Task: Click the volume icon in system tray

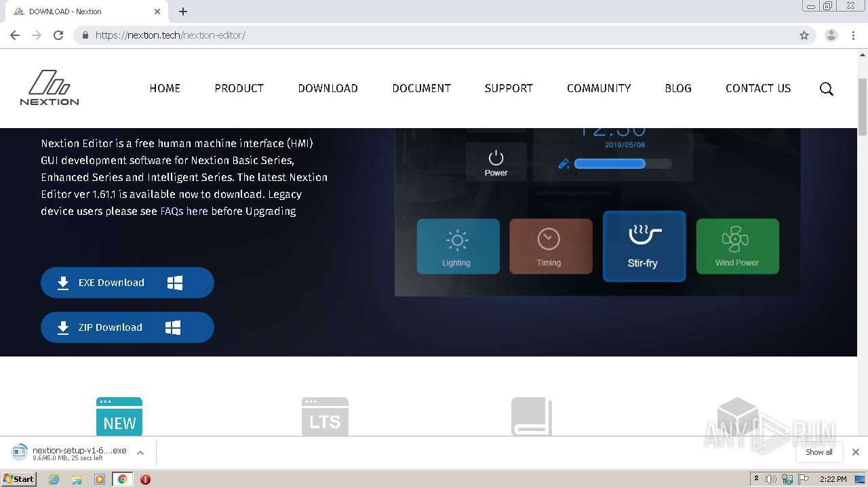Action: click(771, 479)
